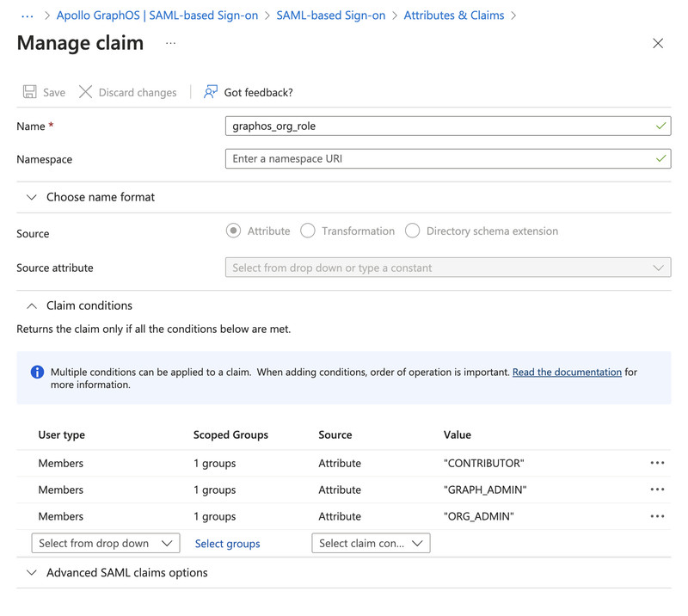Click the "CONTRIBUTOR" value cell

point(483,463)
